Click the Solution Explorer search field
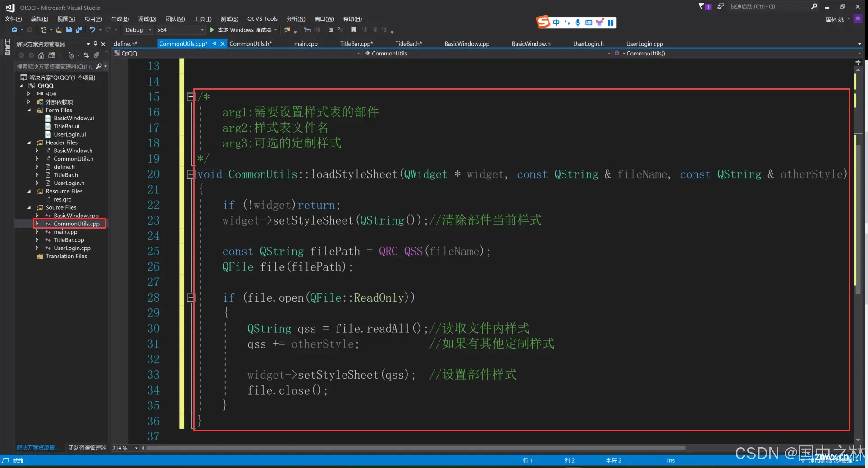Screen dimensions: 868x468 (x=55, y=66)
